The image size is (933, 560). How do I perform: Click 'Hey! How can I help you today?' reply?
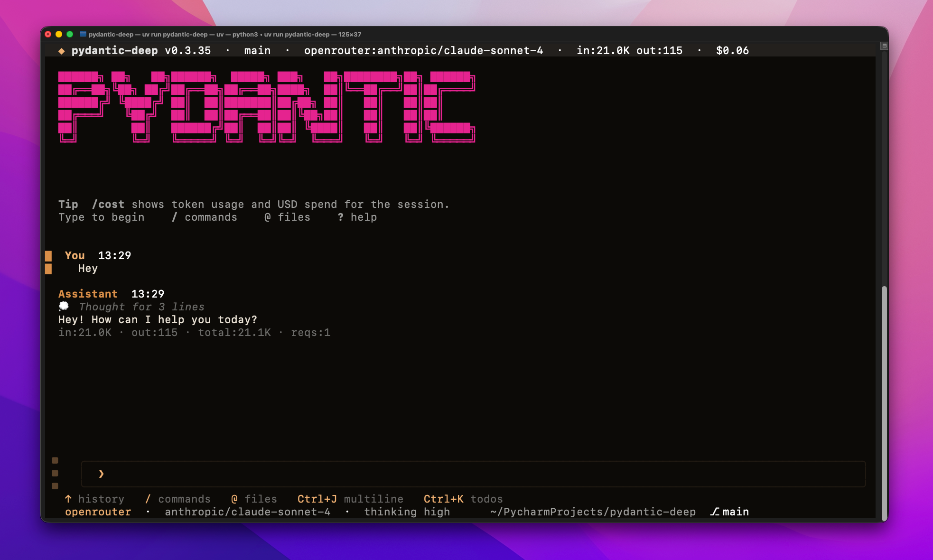point(158,319)
